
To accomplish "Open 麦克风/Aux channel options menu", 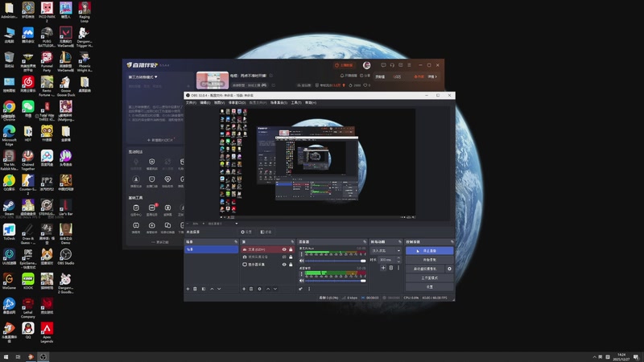I will [x=301, y=254].
